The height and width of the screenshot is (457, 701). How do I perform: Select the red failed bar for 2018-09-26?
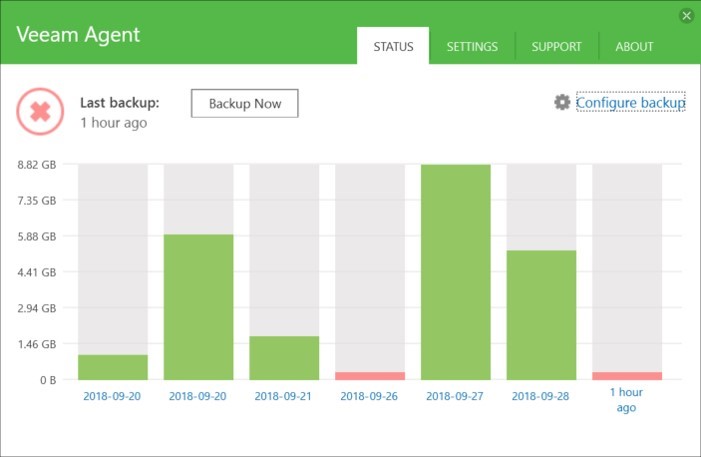(x=370, y=376)
